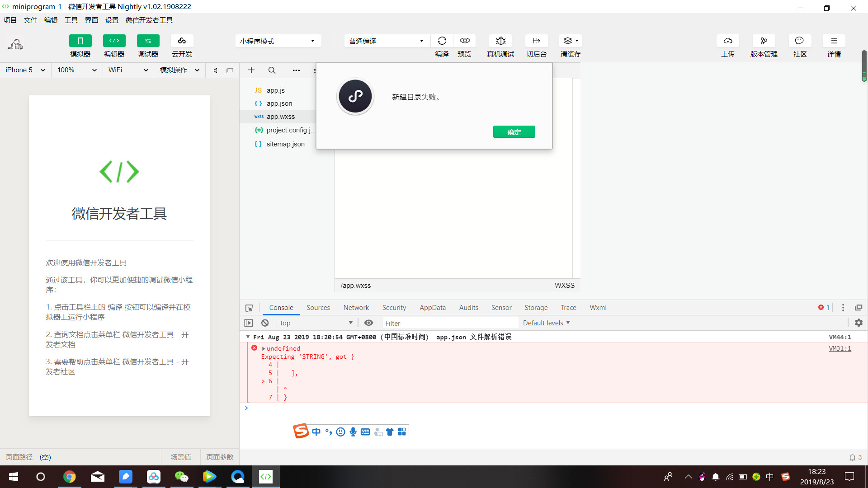Click the inspect element picker icon
This screenshot has width=868, height=488.
[249, 308]
